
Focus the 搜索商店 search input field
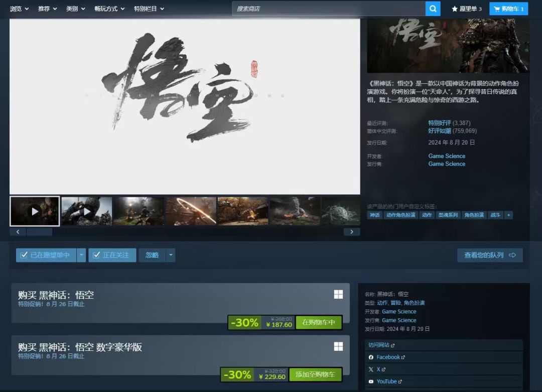329,9
